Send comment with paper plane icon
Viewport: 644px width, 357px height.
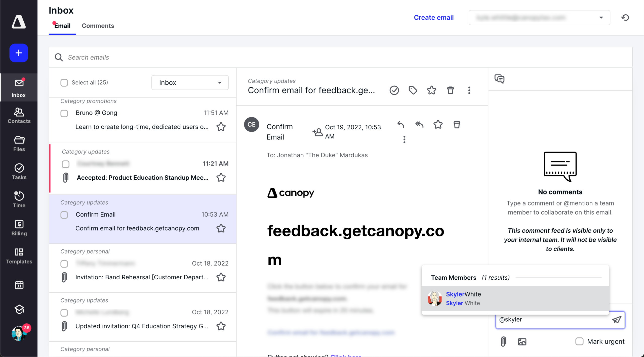tap(617, 320)
